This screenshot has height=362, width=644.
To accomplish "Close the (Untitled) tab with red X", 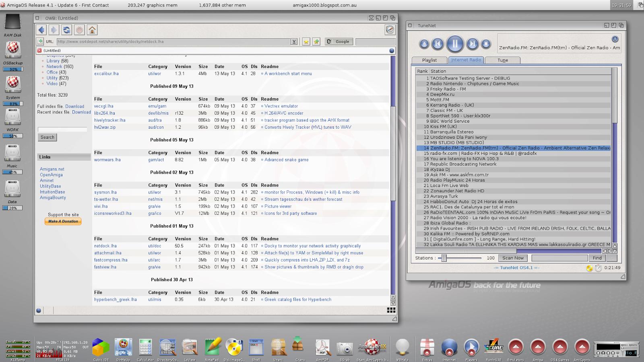I will (x=39, y=51).
